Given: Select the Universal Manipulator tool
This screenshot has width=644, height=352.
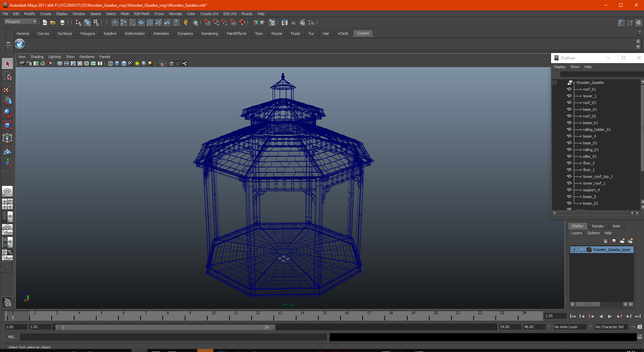Looking at the screenshot, I should coord(7,138).
